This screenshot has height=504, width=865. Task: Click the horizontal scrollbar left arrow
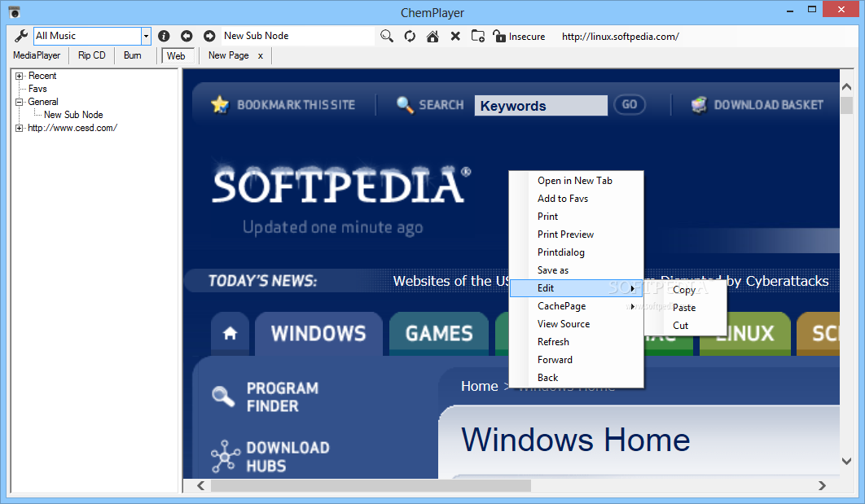(x=201, y=485)
